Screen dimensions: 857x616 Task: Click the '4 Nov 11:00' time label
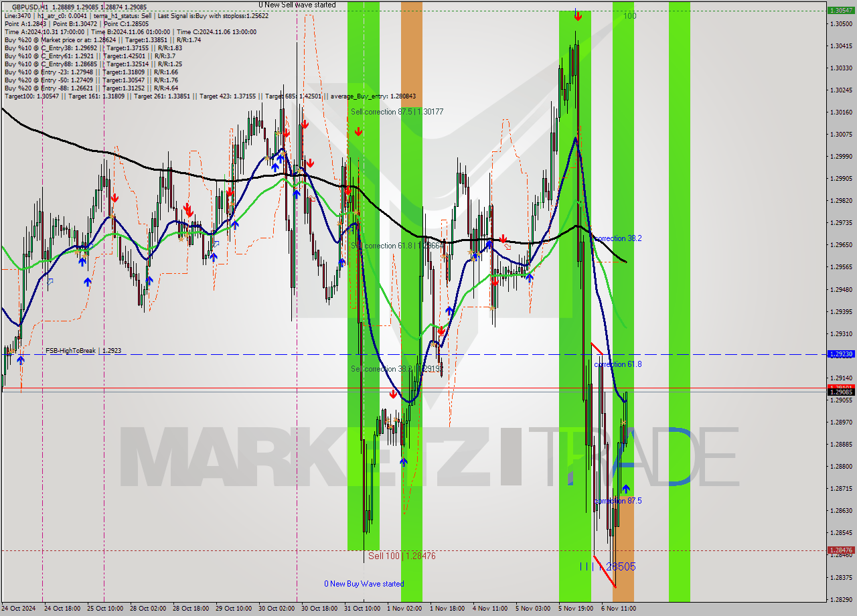pyautogui.click(x=489, y=609)
